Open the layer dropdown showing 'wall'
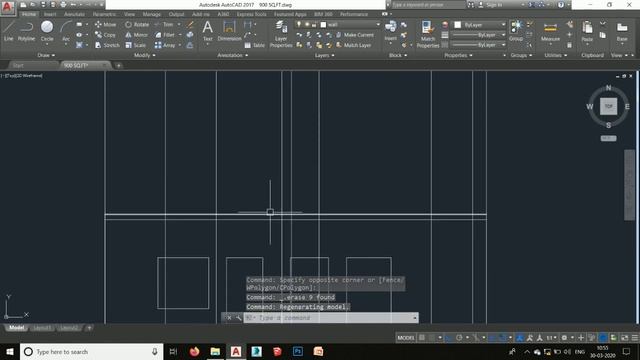Screen dimensions: 640x360 [338, 24]
